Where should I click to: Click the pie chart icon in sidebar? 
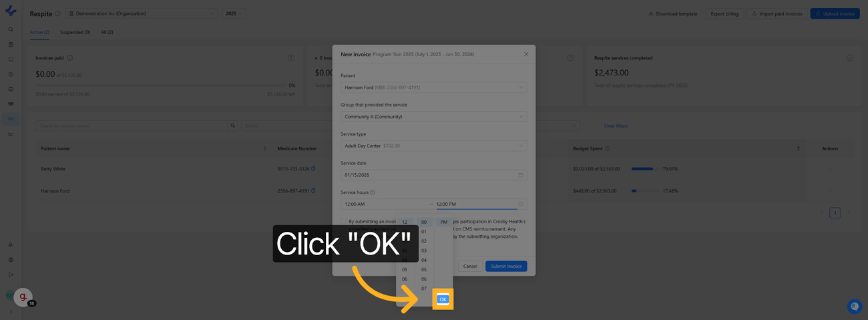point(11,74)
